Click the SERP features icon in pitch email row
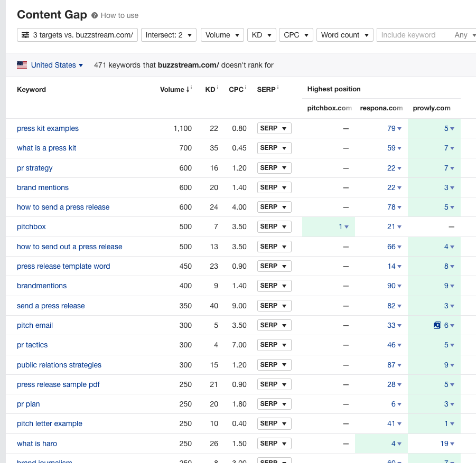 437,325
